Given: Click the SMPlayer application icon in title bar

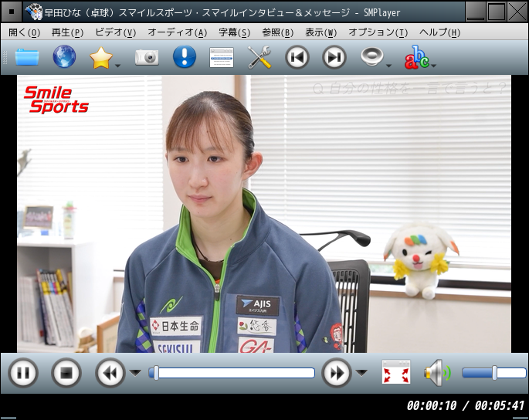Looking at the screenshot, I should pos(34,12).
